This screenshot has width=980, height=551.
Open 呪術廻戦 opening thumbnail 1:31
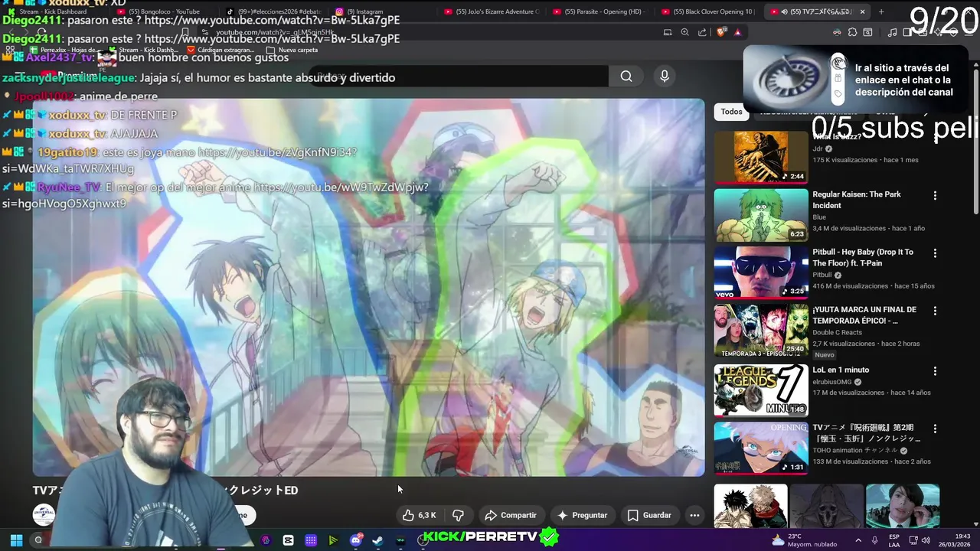click(x=761, y=448)
